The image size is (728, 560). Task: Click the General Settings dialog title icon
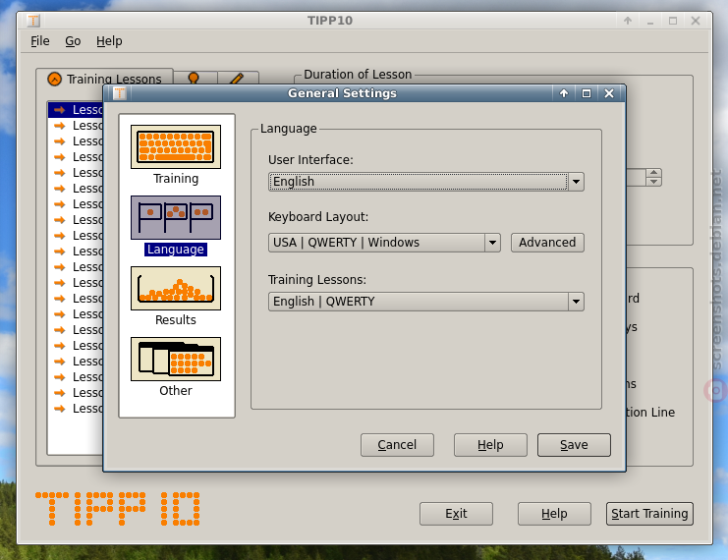pyautogui.click(x=120, y=93)
